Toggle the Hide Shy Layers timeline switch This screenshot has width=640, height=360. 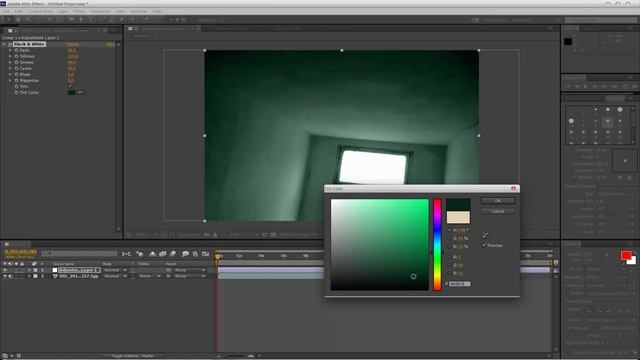[153, 254]
